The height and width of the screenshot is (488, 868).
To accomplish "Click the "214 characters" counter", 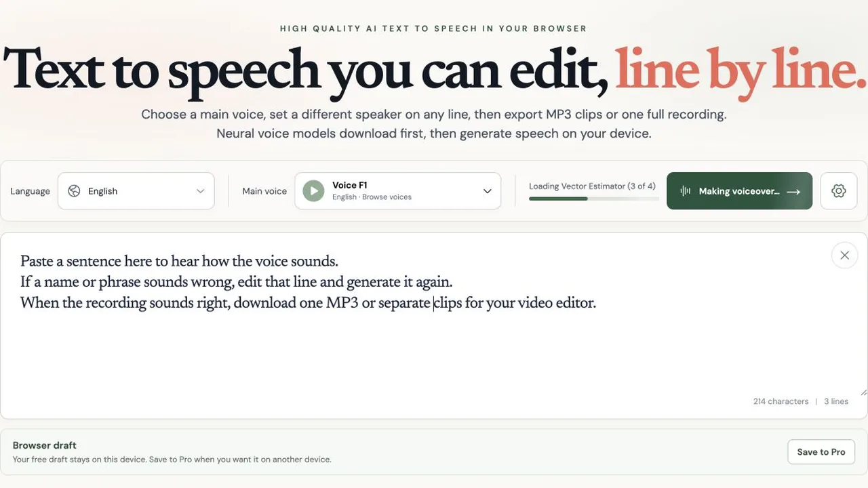I will tap(781, 401).
